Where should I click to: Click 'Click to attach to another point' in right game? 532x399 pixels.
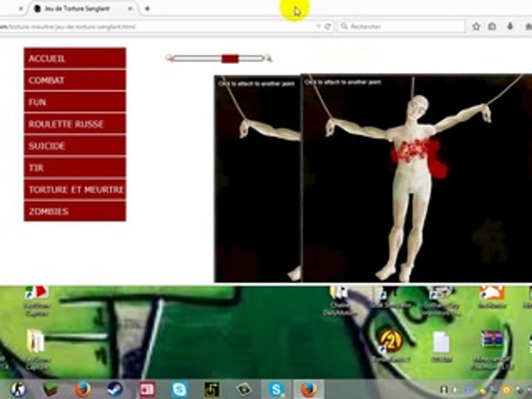point(342,83)
